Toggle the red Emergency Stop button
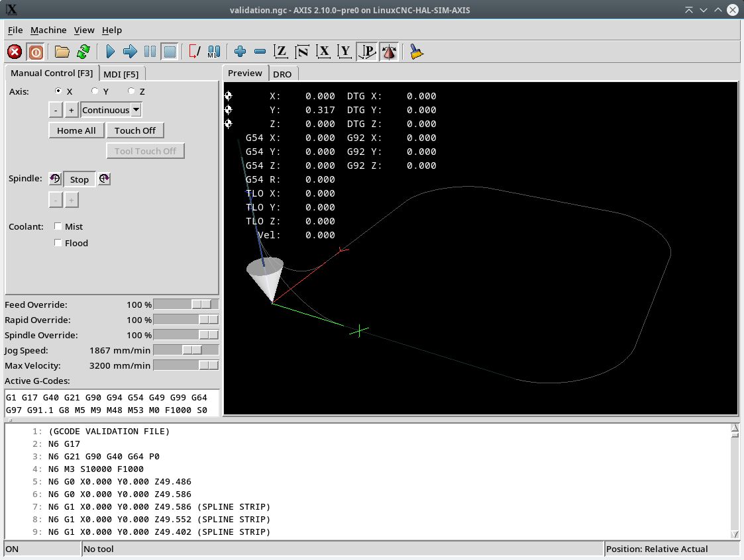This screenshot has width=744, height=560. point(15,52)
